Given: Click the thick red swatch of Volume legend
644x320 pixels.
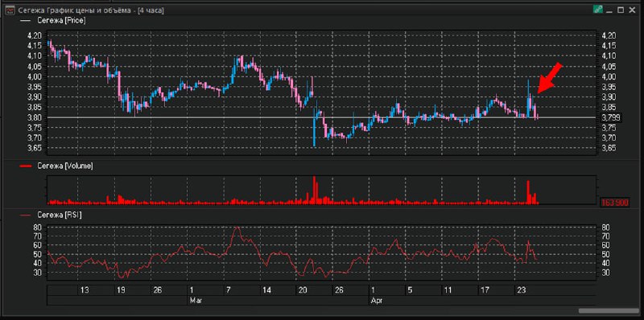Looking at the screenshot, I should coord(25,166).
